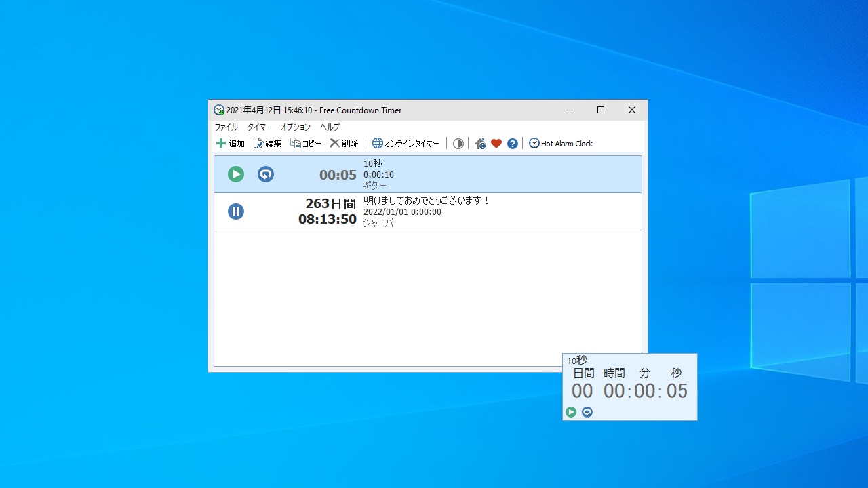Minimize the Free Countdown Timer window
The width and height of the screenshot is (868, 488).
[x=570, y=110]
